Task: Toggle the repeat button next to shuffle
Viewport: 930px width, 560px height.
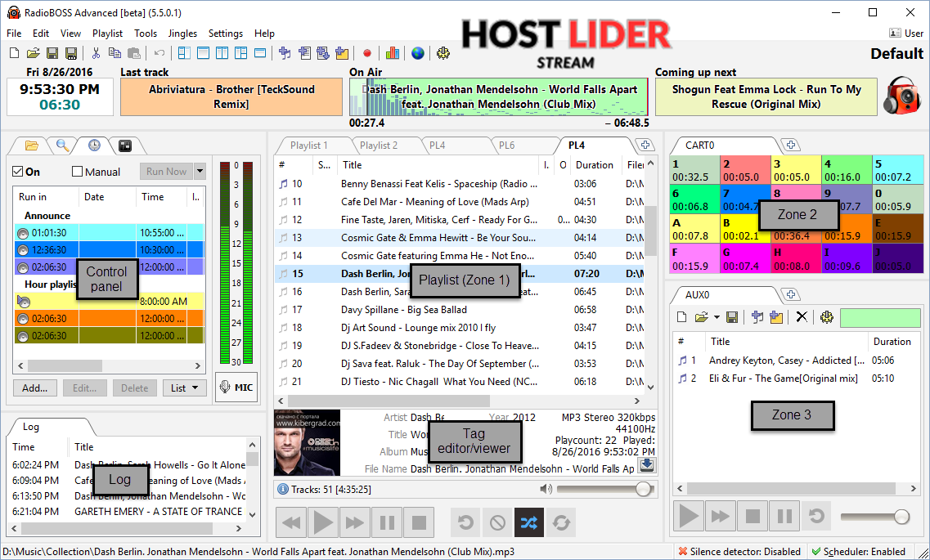Action: coord(560,522)
